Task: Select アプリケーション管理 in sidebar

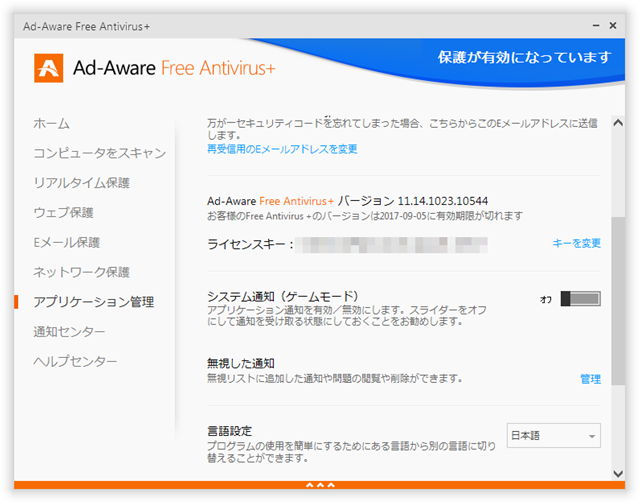Action: pos(94,302)
